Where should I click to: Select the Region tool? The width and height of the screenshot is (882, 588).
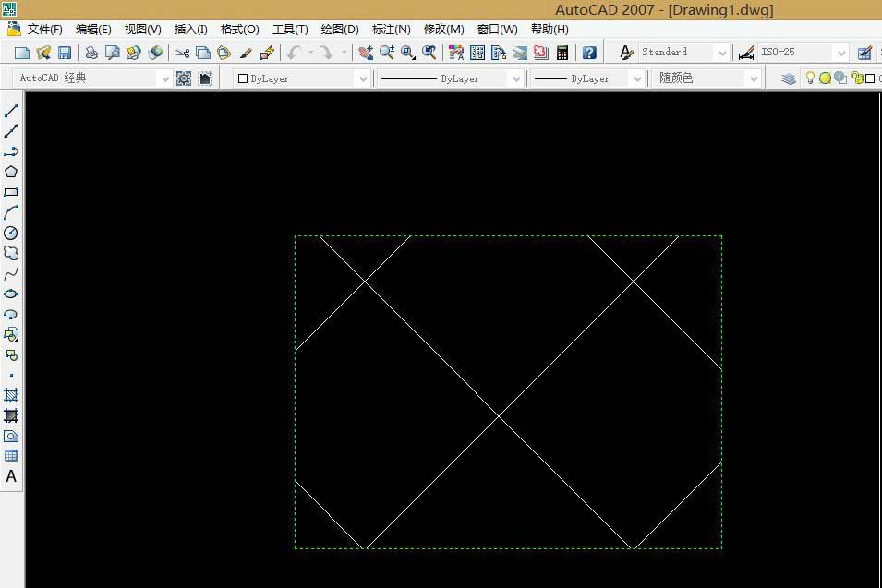click(11, 436)
